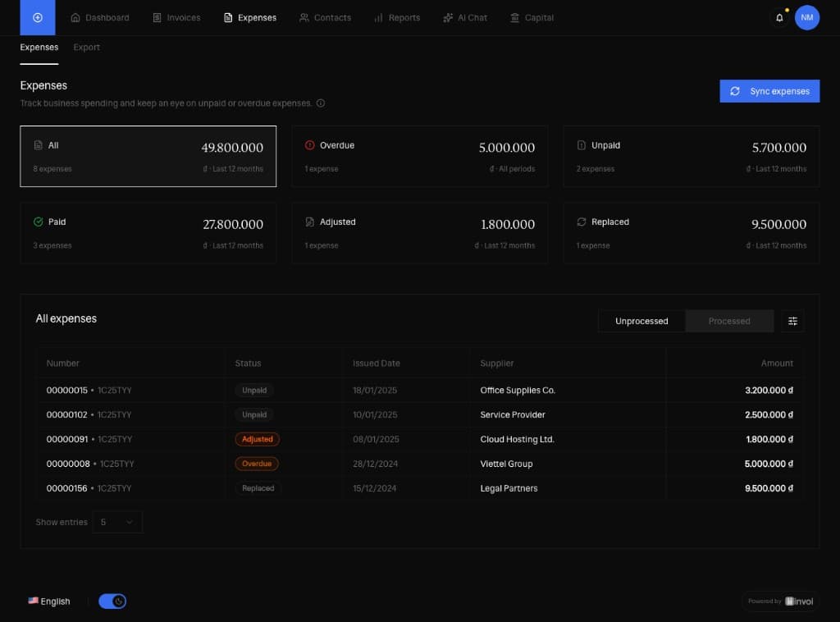Open the Capital section
840x622 pixels.
click(x=532, y=18)
